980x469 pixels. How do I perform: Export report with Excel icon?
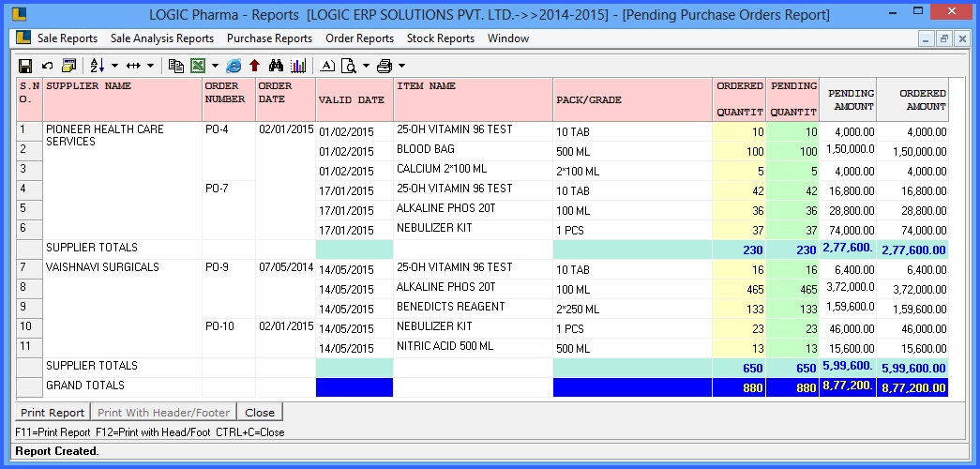point(198,65)
